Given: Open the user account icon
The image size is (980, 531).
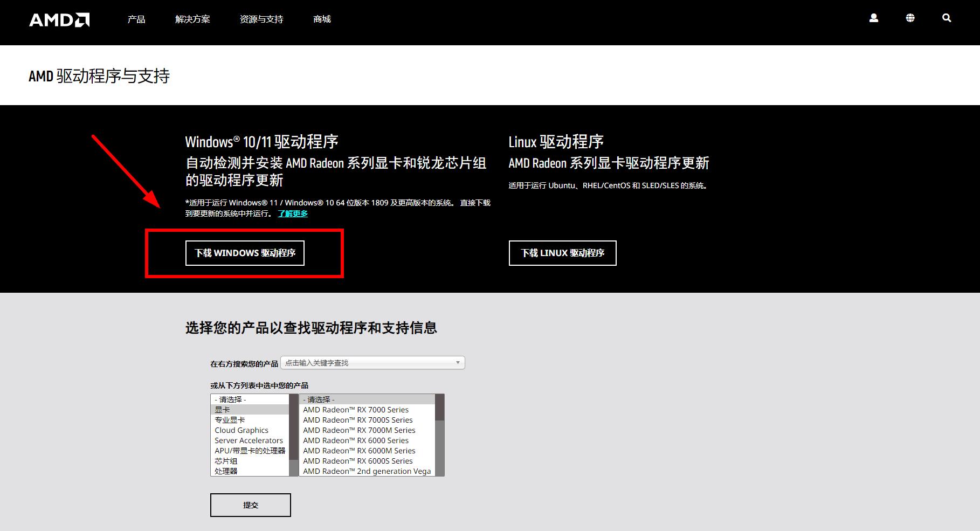Looking at the screenshot, I should [874, 18].
